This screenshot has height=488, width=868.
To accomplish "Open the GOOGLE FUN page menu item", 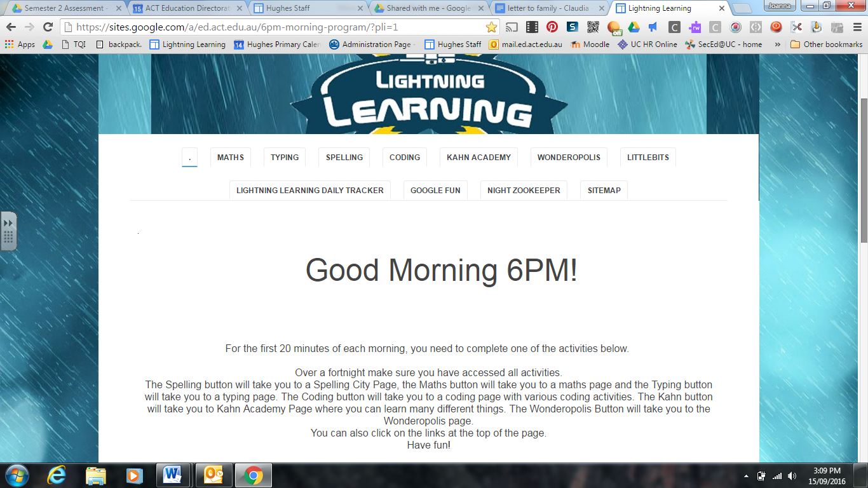I will point(435,190).
